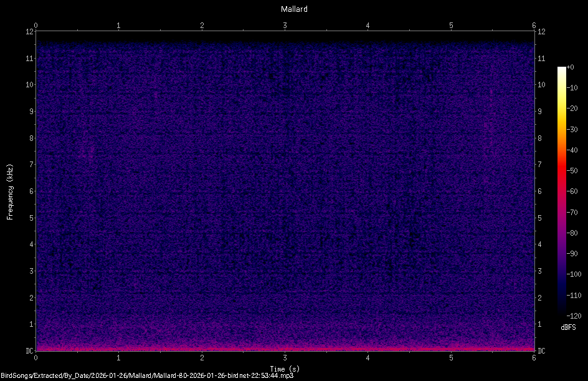This screenshot has width=588, height=381.
Task: Click the "6" mark on the bottom time axis
Action: click(534, 359)
